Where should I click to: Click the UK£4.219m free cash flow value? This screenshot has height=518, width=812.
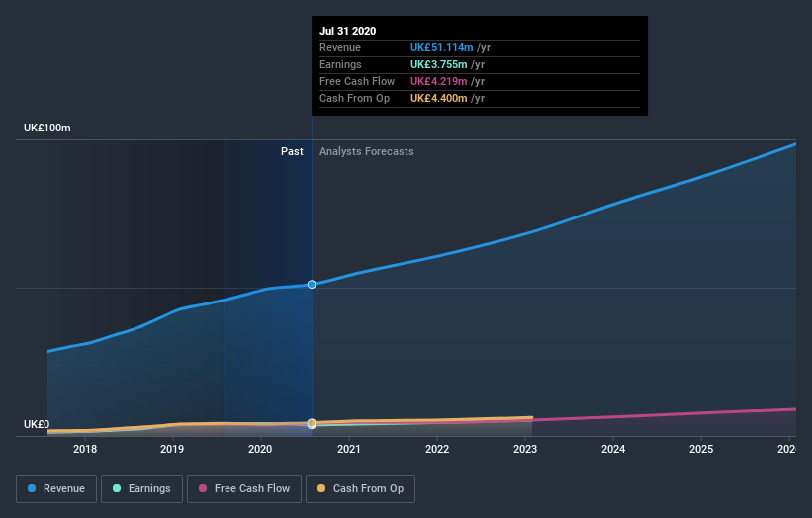[x=438, y=81]
